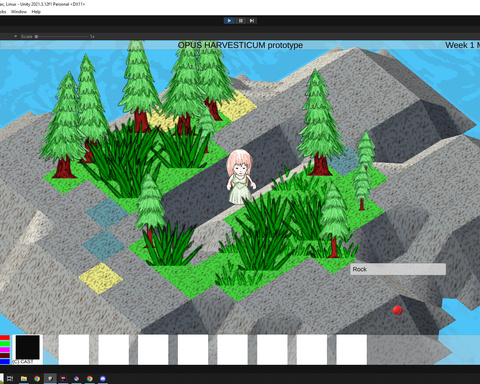Click the first white inventory slot
The image size is (480, 384).
tap(74, 350)
